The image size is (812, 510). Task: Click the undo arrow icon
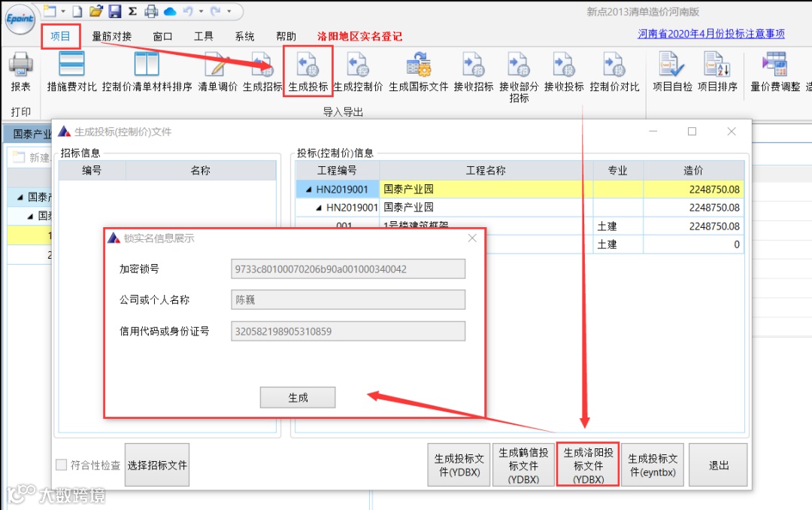[188, 11]
